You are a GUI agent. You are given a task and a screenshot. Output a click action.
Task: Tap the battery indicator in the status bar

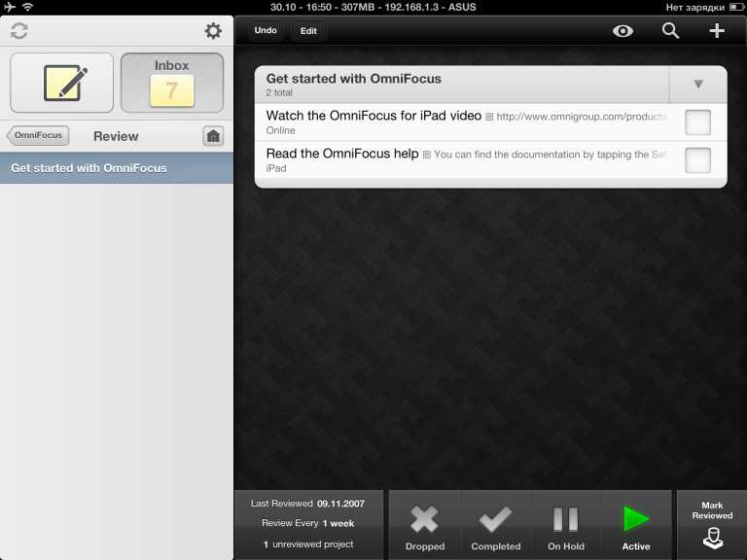coord(736,7)
